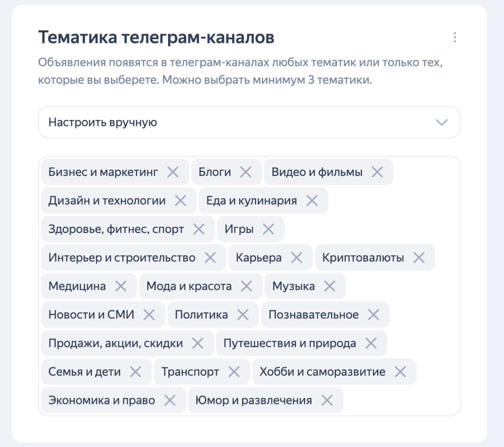This screenshot has height=447, width=504.
Task: Open the three-dot options menu
Action: (455, 37)
